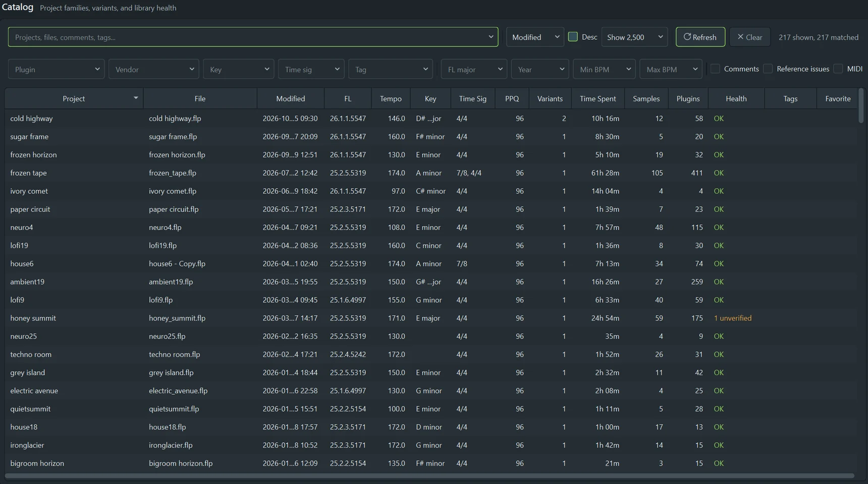Click the 61h 28m time spent value
The height and width of the screenshot is (484, 868).
[605, 173]
